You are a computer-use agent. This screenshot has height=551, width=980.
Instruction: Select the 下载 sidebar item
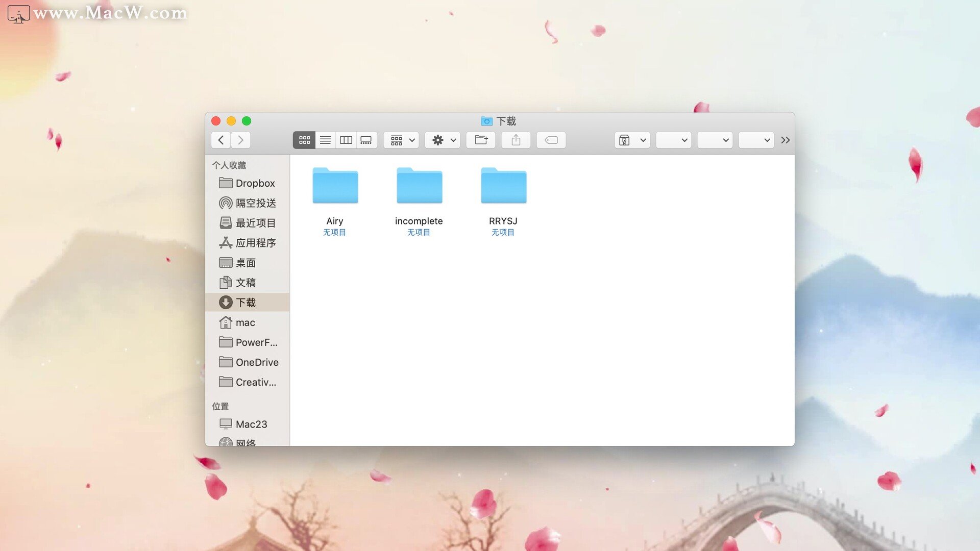coord(246,302)
